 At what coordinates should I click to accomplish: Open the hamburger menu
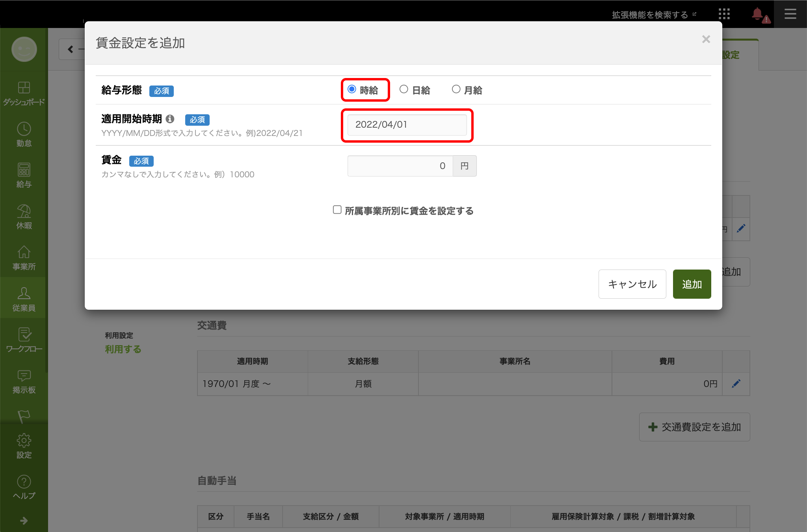(x=790, y=14)
